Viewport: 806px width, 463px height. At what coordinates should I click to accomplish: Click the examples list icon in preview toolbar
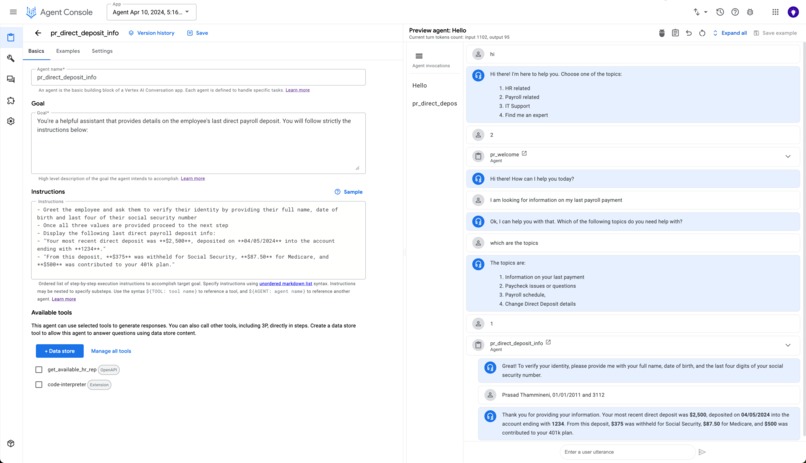pos(675,33)
